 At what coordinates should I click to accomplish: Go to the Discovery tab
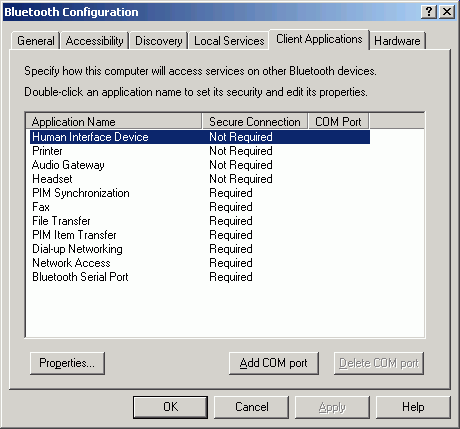click(159, 41)
